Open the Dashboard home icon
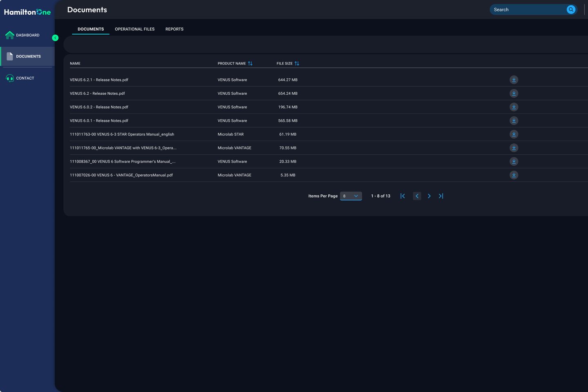This screenshot has height=392, width=588. click(10, 35)
